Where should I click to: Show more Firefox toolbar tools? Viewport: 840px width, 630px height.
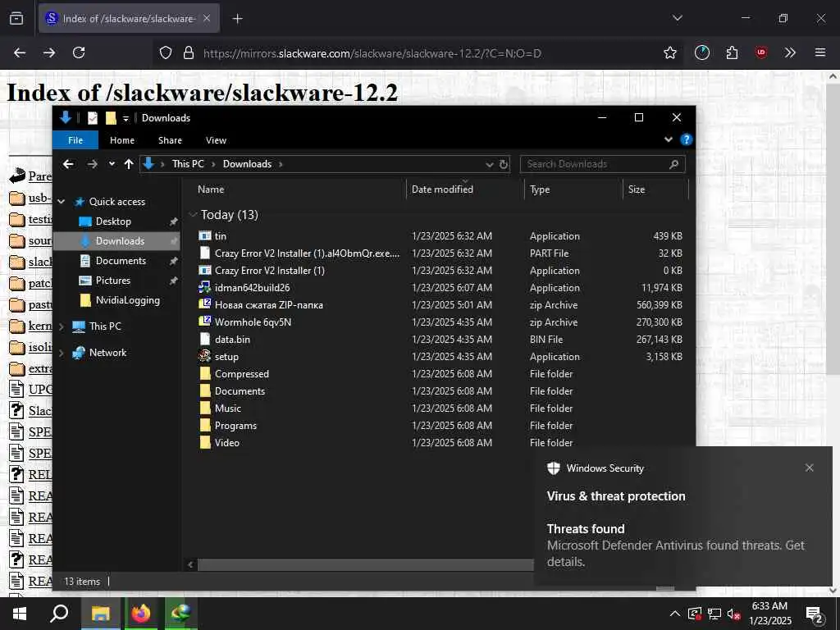coord(790,52)
